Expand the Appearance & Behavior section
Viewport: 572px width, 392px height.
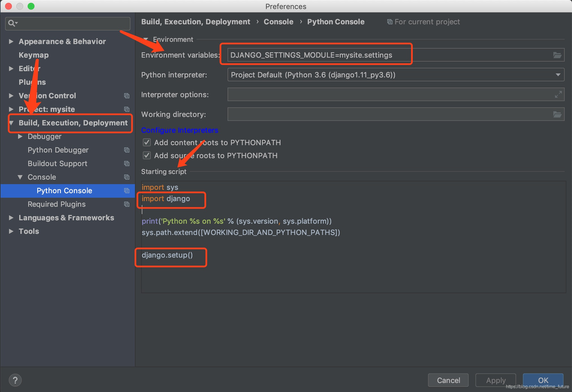click(x=12, y=41)
